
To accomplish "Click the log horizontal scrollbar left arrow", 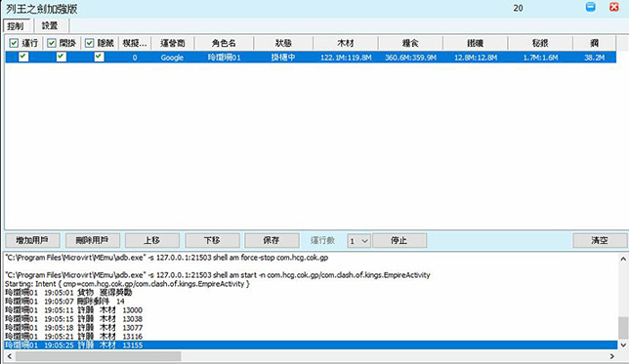I will [10, 356].
